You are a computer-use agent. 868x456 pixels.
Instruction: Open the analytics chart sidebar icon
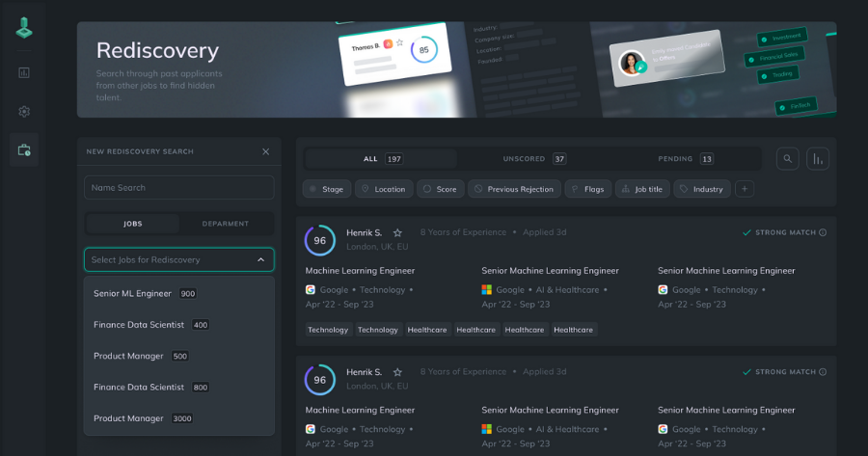pyautogui.click(x=24, y=72)
